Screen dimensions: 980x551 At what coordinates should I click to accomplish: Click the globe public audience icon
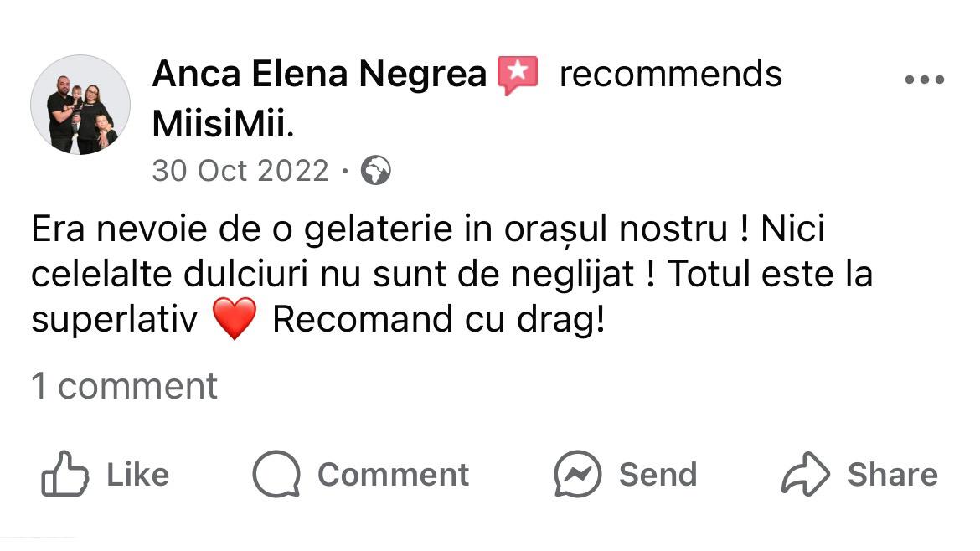point(375,171)
